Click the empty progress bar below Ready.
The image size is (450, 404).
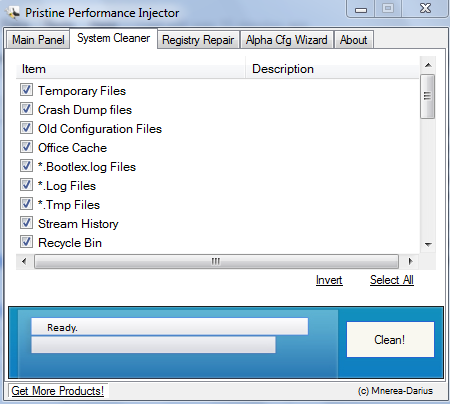tap(153, 345)
